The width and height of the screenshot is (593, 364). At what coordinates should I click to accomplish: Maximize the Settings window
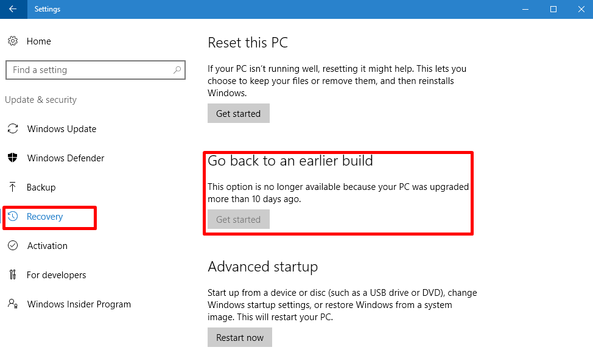(553, 9)
